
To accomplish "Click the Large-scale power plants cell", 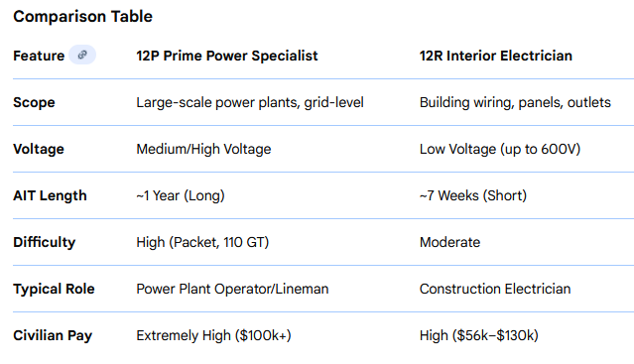I will tap(250, 102).
